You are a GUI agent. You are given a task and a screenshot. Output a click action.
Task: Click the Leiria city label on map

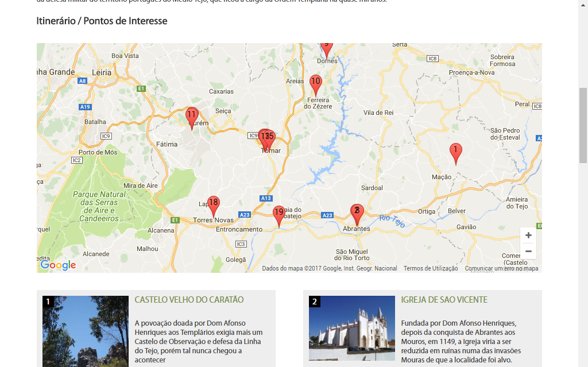point(102,72)
